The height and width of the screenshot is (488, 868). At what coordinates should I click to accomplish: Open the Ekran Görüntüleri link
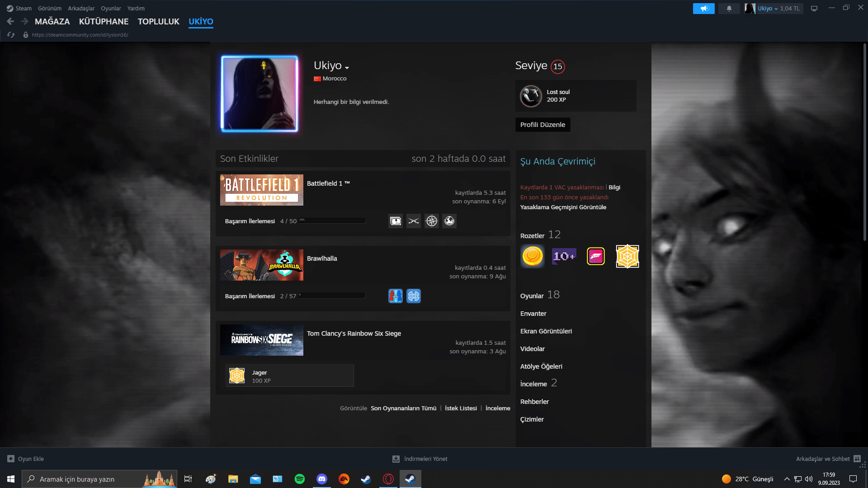[546, 331]
